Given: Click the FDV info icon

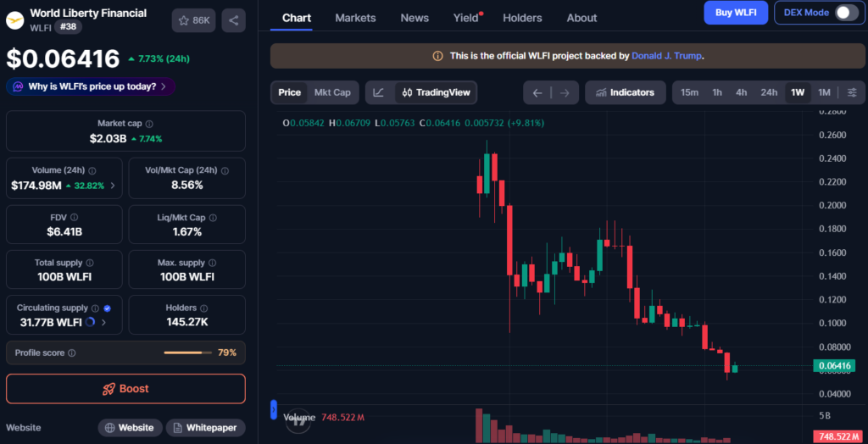Looking at the screenshot, I should [x=75, y=218].
